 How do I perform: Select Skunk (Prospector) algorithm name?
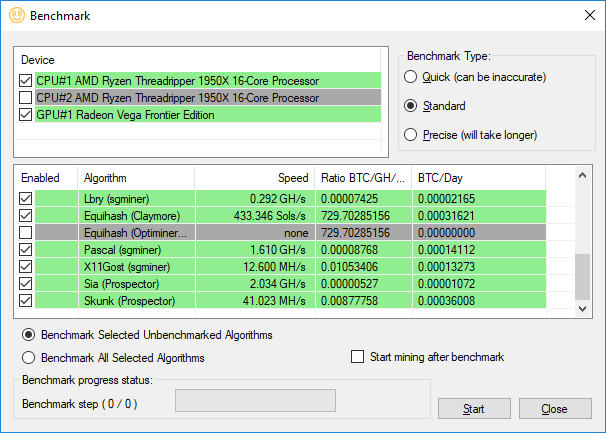pos(129,301)
